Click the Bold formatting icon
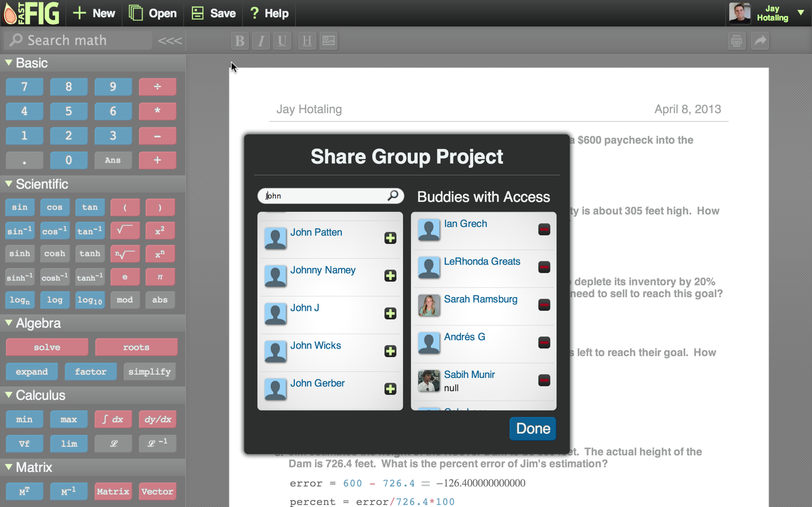Image resolution: width=812 pixels, height=507 pixels. click(239, 41)
